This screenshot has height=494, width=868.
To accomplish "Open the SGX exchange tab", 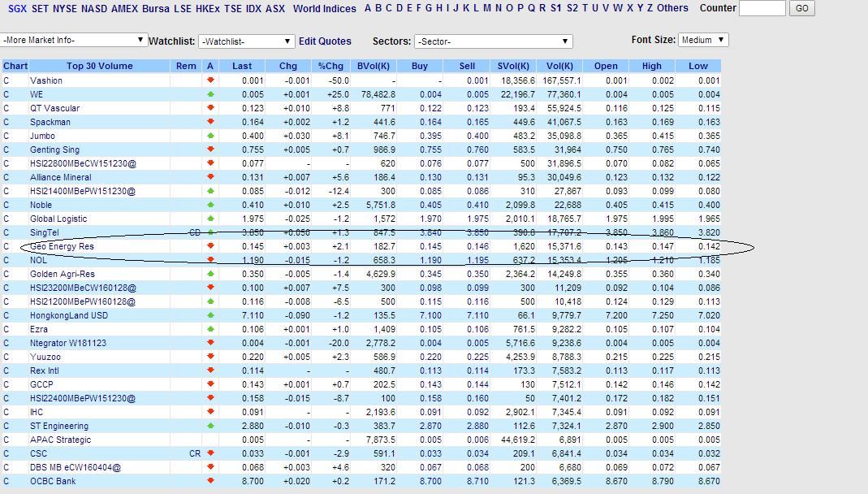I will (17, 8).
